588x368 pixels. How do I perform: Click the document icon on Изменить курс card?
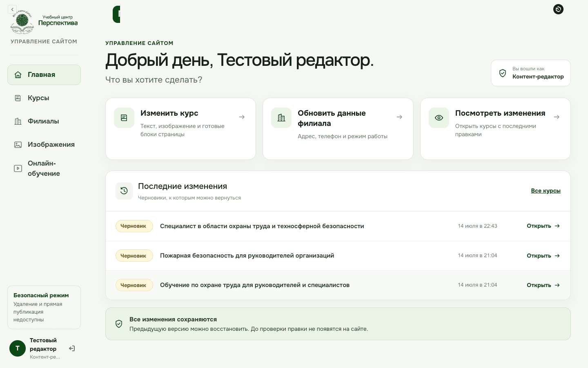[x=124, y=118]
